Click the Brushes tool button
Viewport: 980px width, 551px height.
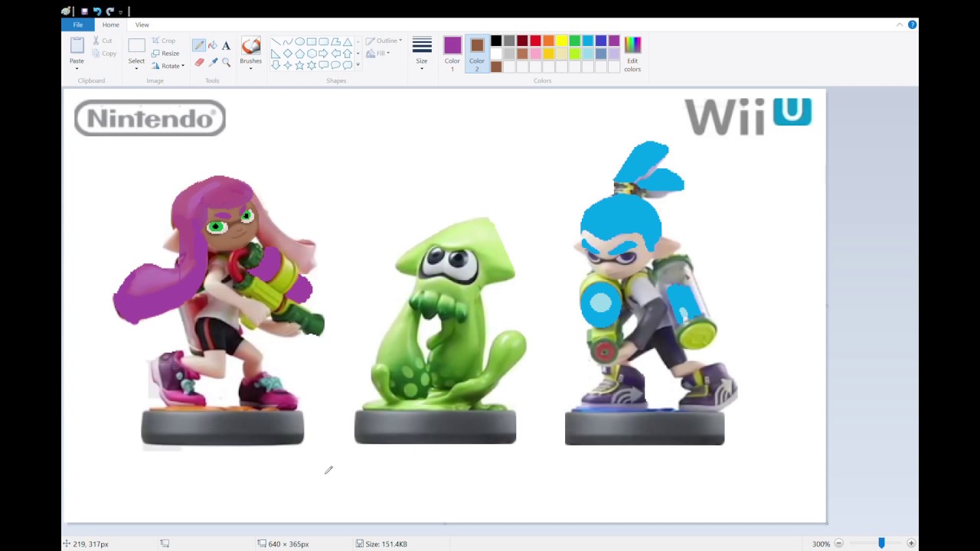(250, 46)
